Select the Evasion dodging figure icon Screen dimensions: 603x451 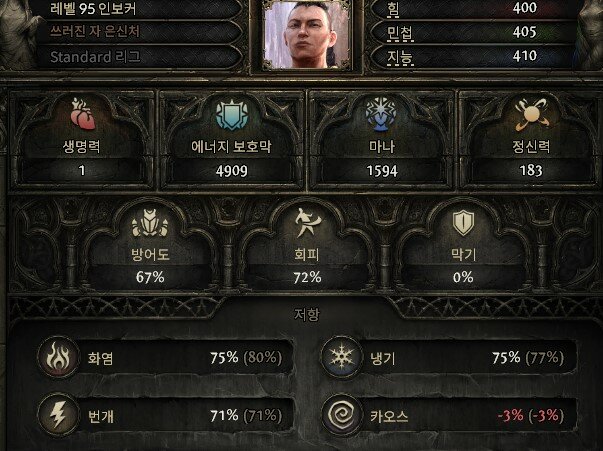pos(307,223)
